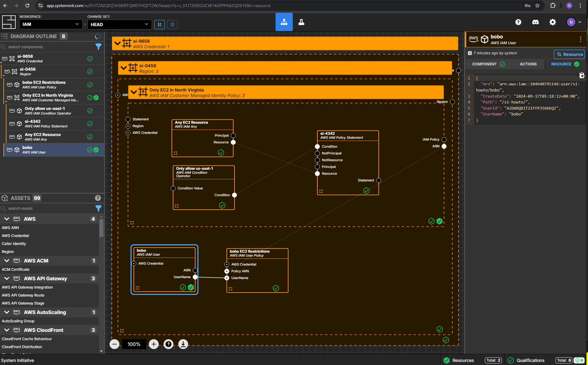
Task: Click si-4342 node qualification check icon
Action: pyautogui.click(x=366, y=191)
